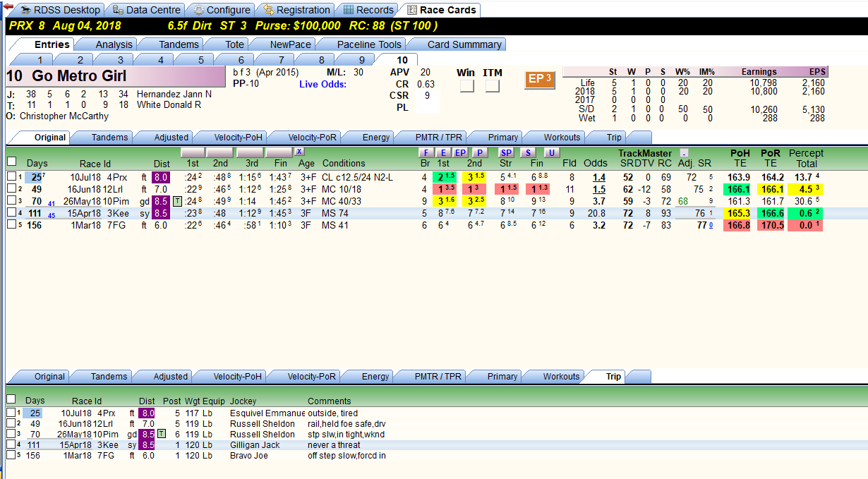The height and width of the screenshot is (479, 868).
Task: Click the underlined 1.4 odds value
Action: pos(599,177)
